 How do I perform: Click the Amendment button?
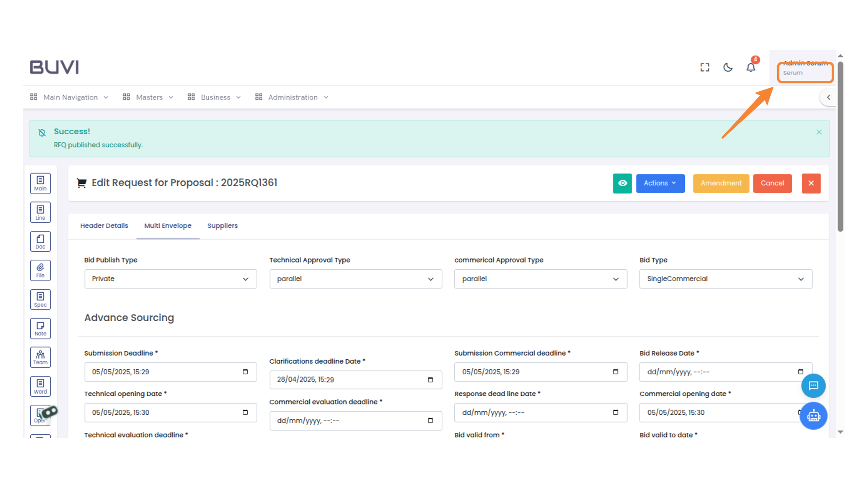[x=721, y=183]
